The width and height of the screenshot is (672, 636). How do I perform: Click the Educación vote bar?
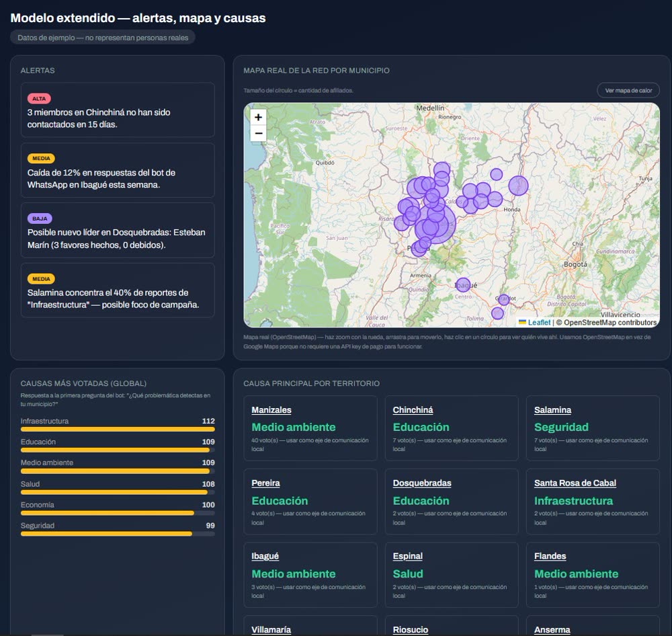point(118,450)
